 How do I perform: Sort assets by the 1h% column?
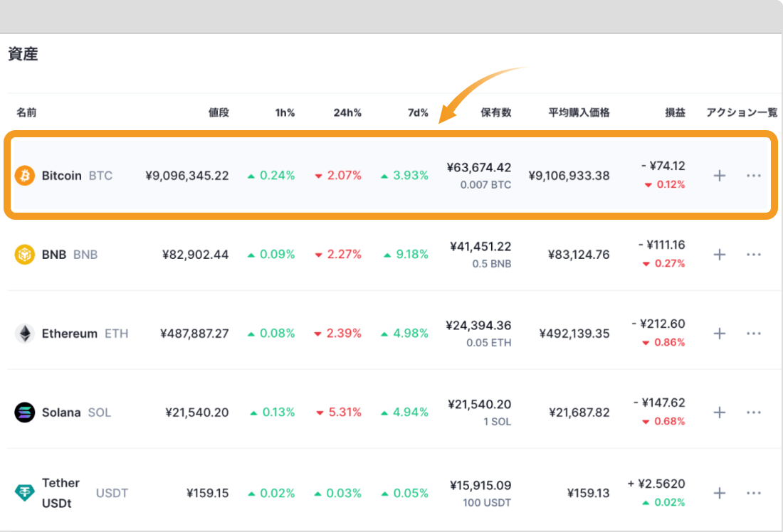click(285, 113)
